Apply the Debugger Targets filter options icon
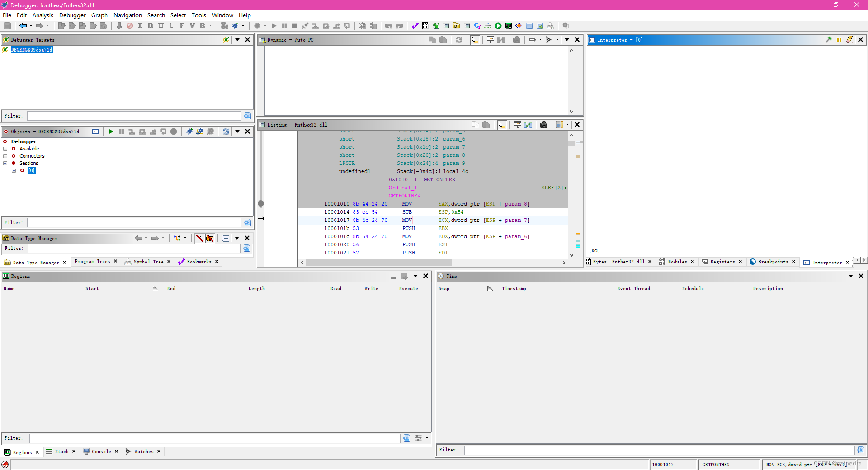The height and width of the screenshot is (470, 868). pyautogui.click(x=247, y=116)
